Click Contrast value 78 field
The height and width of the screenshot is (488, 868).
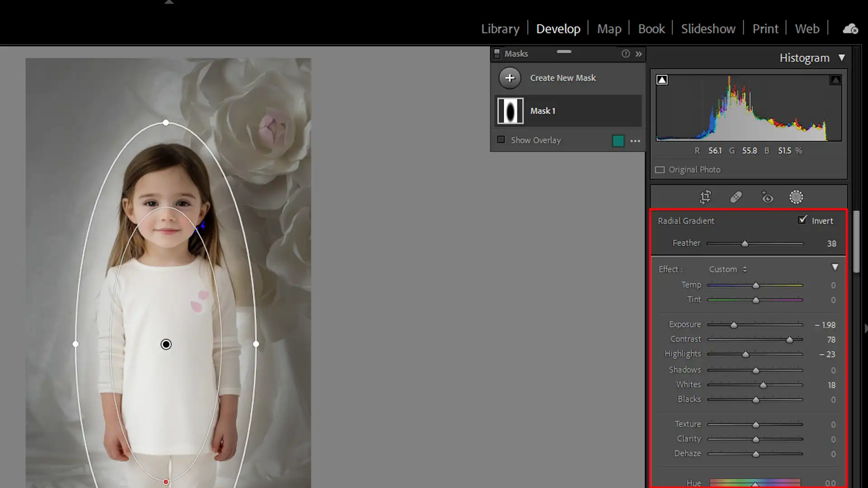click(831, 339)
